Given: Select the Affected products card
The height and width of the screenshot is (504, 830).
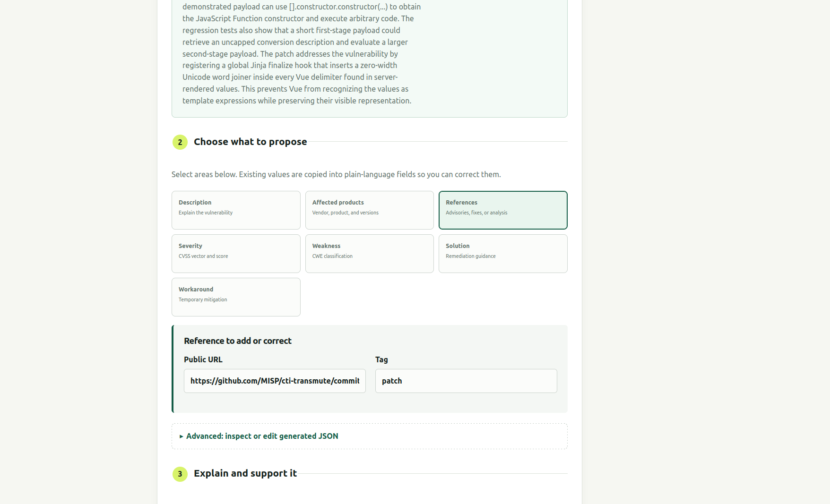Looking at the screenshot, I should (369, 210).
